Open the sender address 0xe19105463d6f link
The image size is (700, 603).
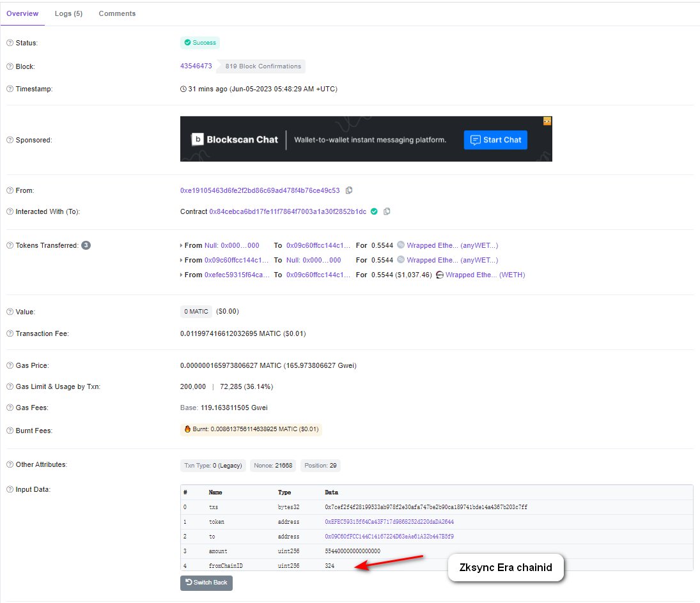(260, 190)
